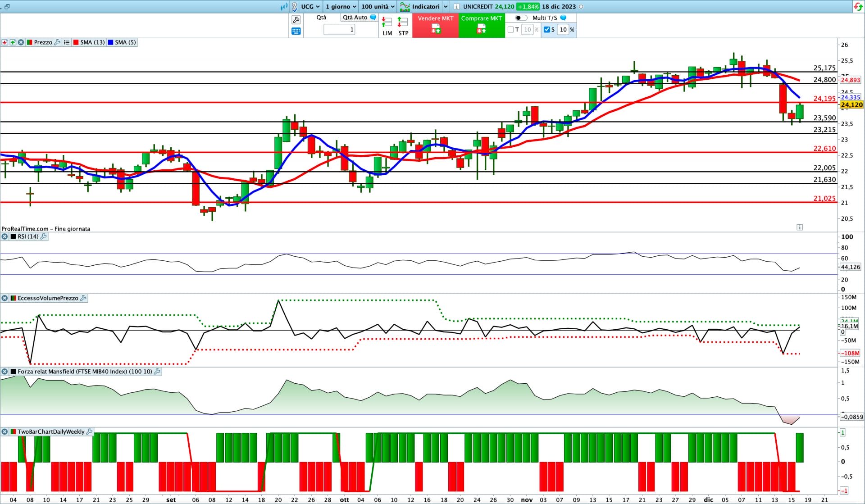
Task: Click the STP stop order icon
Action: tap(403, 26)
